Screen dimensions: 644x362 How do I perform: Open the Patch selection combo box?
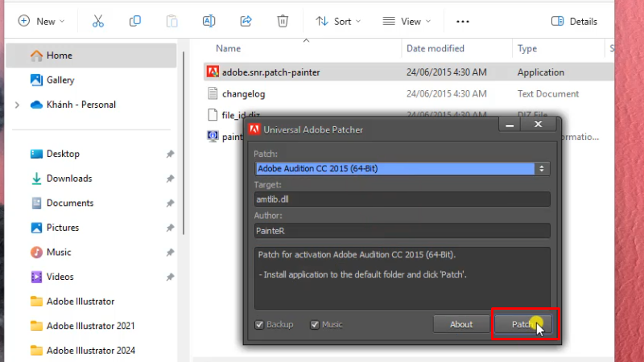point(402,169)
